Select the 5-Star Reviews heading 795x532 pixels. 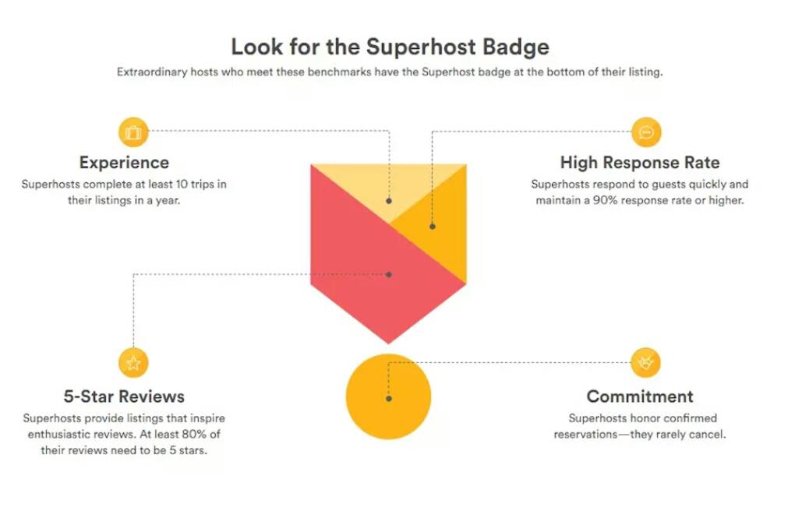(124, 396)
